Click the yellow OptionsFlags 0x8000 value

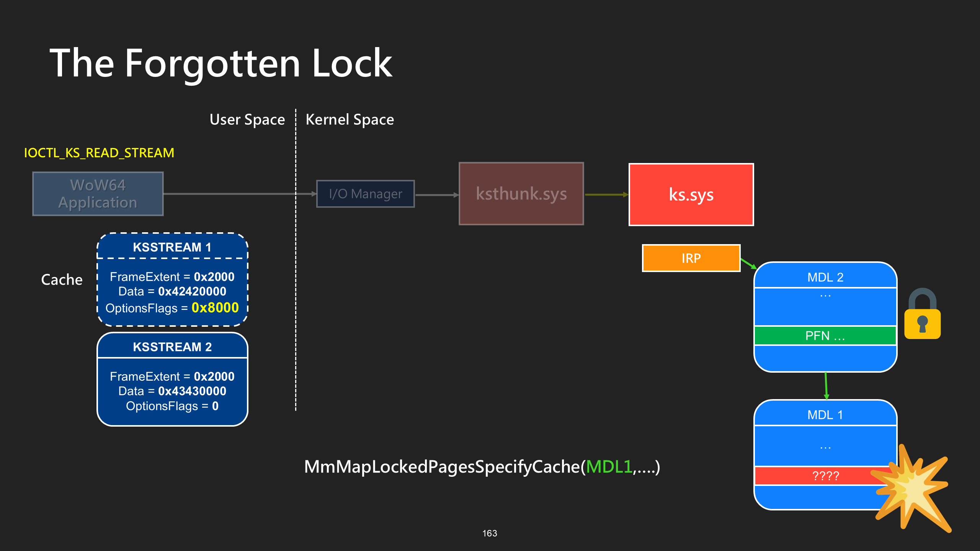215,308
